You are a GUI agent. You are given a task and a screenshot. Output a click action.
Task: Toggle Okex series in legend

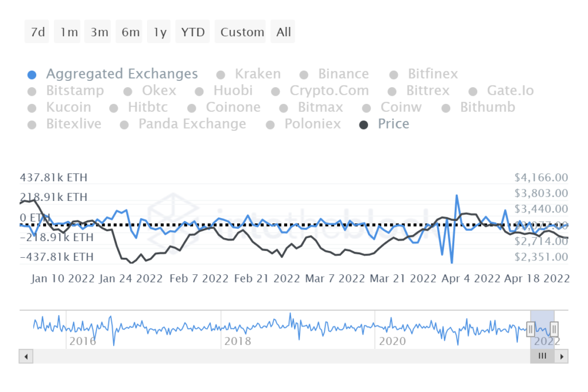pos(150,90)
